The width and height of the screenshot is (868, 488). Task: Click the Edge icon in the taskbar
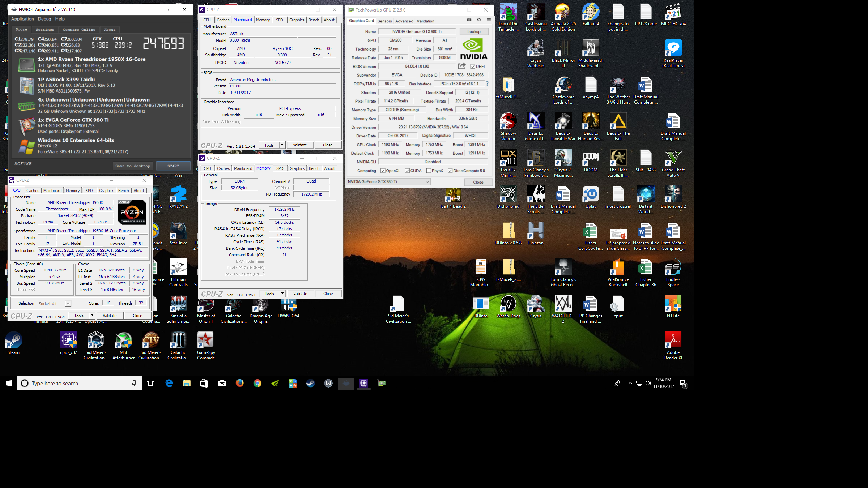[x=169, y=383]
